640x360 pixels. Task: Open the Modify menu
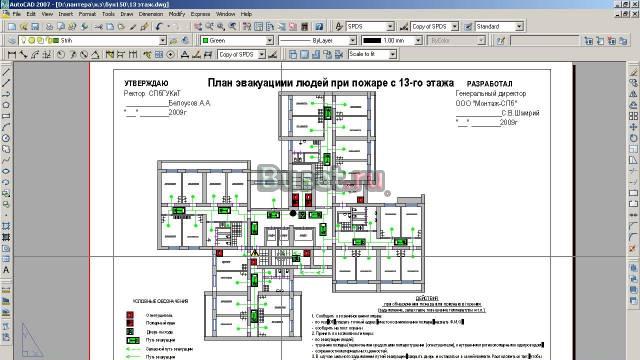click(177, 14)
